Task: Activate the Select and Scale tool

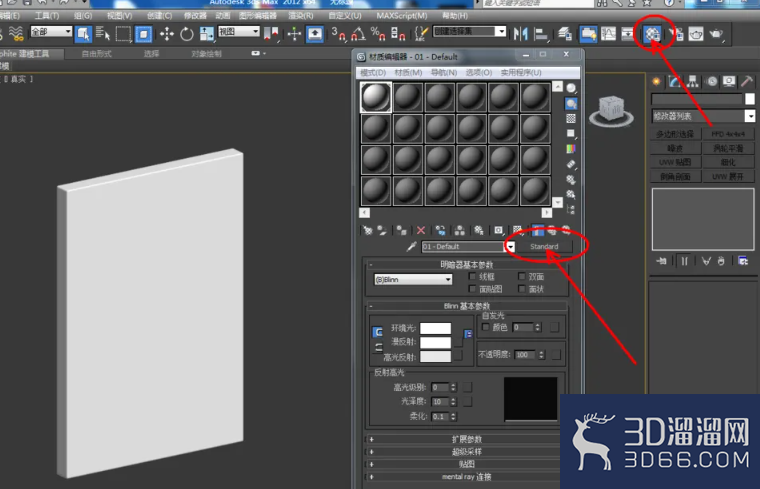Action: (206, 34)
